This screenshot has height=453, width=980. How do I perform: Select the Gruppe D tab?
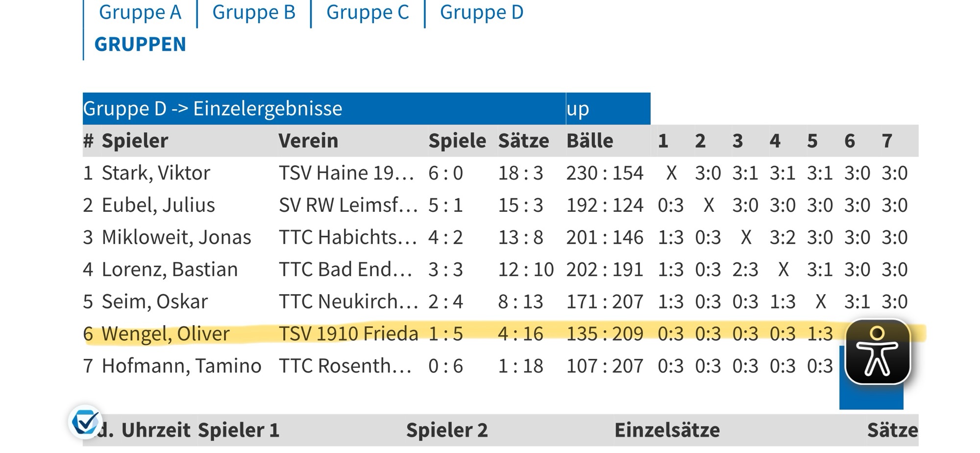481,12
